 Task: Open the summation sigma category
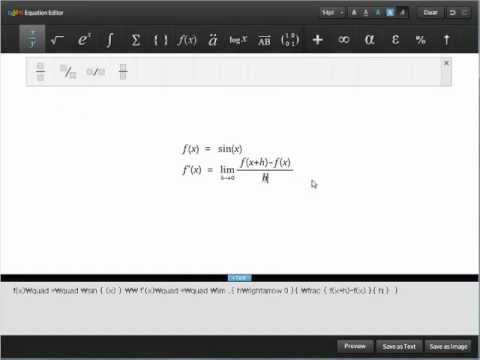[x=135, y=40]
